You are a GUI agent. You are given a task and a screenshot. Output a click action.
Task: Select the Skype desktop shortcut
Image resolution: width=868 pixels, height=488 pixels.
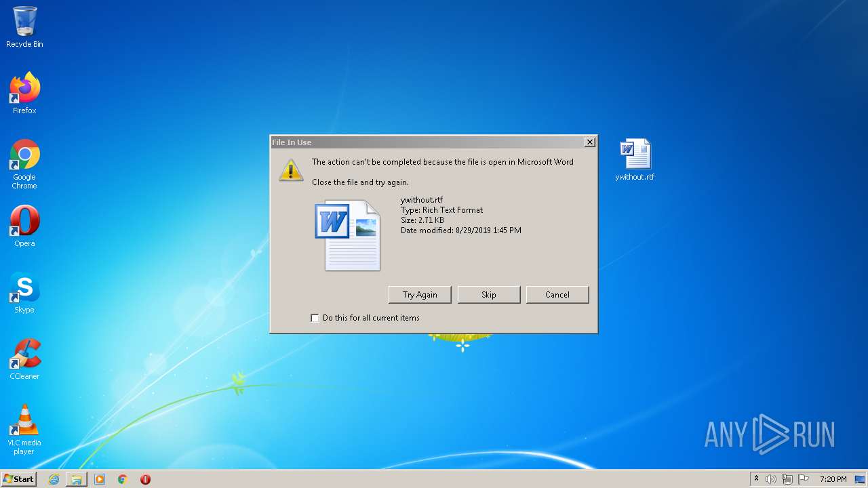tap(24, 293)
